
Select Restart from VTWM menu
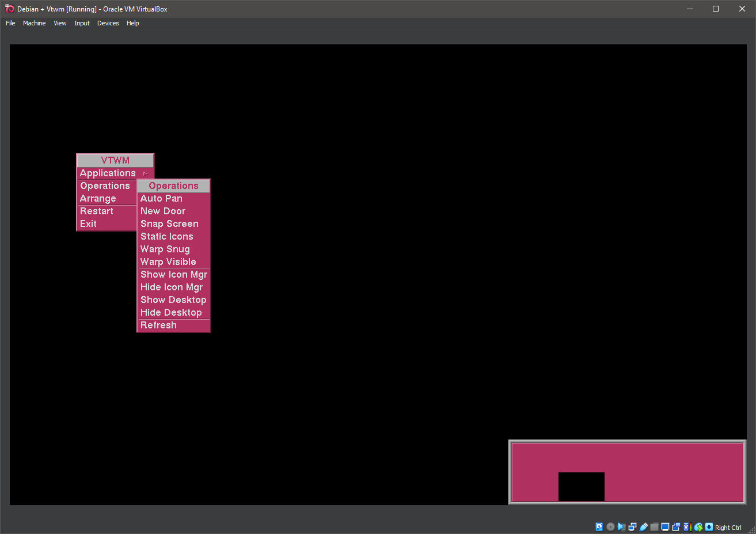tap(96, 211)
